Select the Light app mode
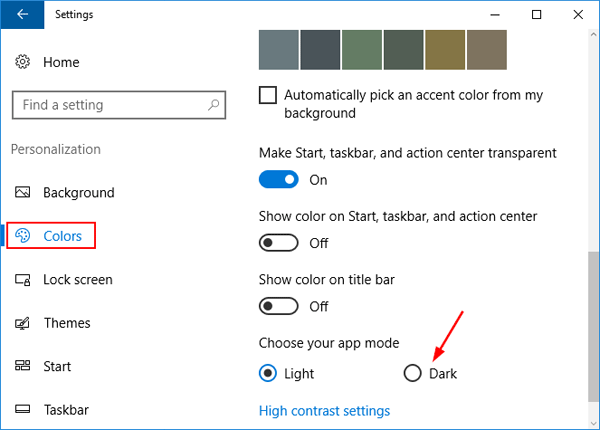This screenshot has height=430, width=600. point(268,373)
